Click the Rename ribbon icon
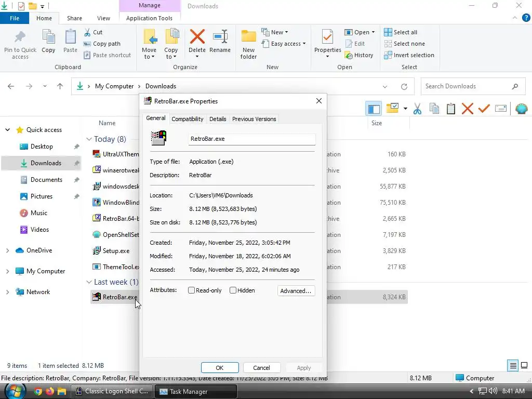Screen dimensions: 532x399 coord(220,37)
